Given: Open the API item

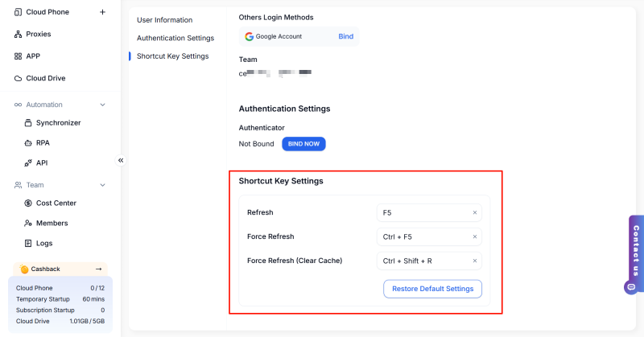Looking at the screenshot, I should [42, 162].
